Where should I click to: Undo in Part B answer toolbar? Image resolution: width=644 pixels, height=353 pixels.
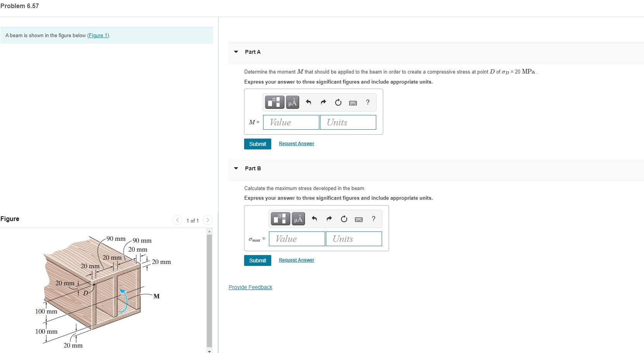click(314, 219)
